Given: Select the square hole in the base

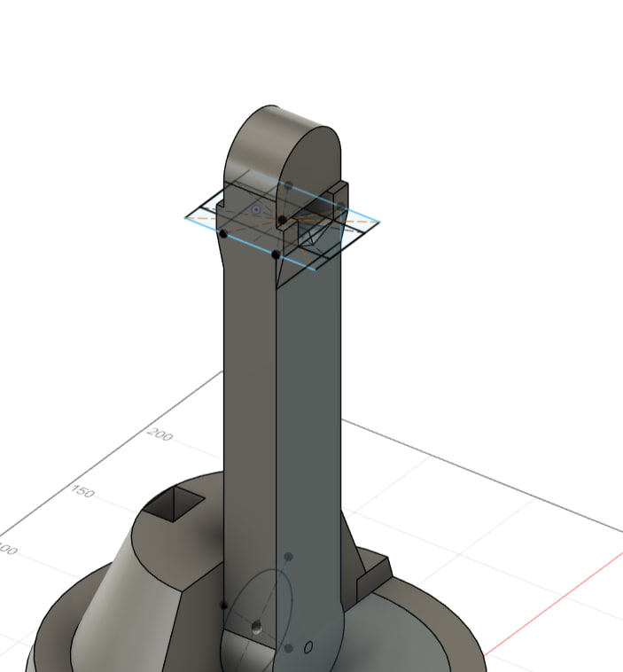Looking at the screenshot, I should [x=174, y=504].
